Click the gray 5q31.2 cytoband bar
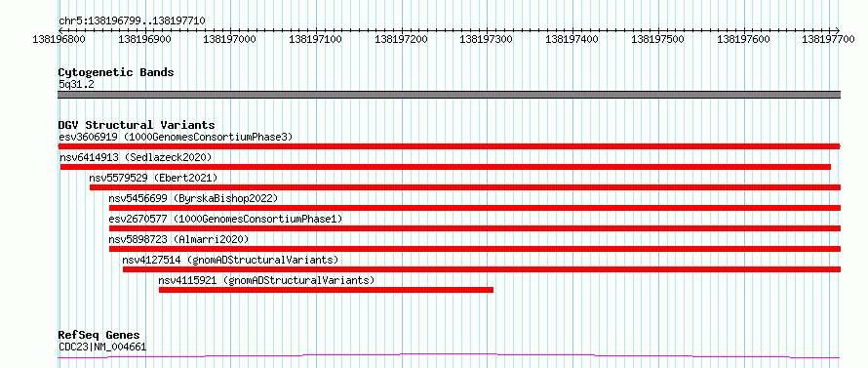This screenshot has height=368, width=868. 449,95
